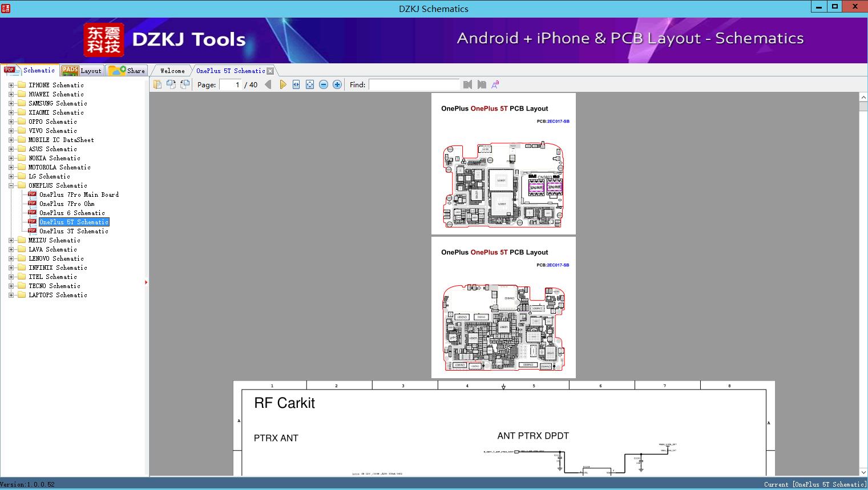Minimize the DZKJ Schematics window
Screen dimensions: 868x490
pos(819,7)
